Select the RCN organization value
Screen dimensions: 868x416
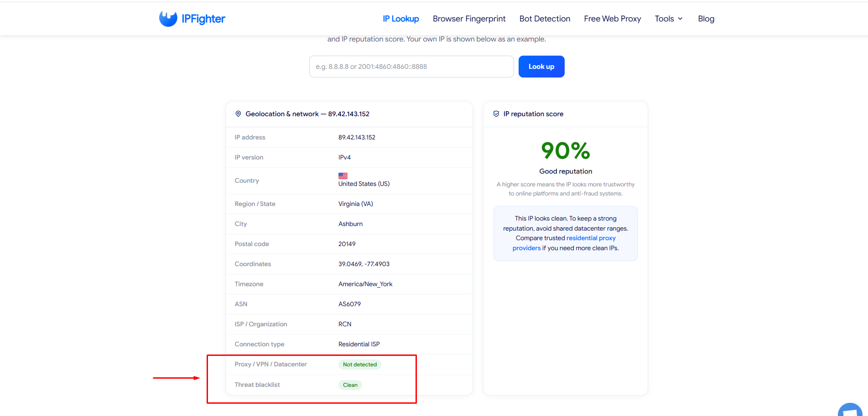(x=345, y=324)
